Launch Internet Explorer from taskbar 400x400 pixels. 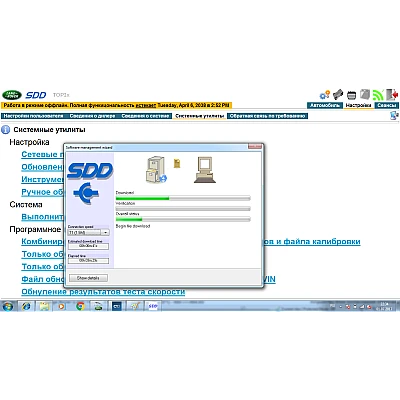coord(26,306)
